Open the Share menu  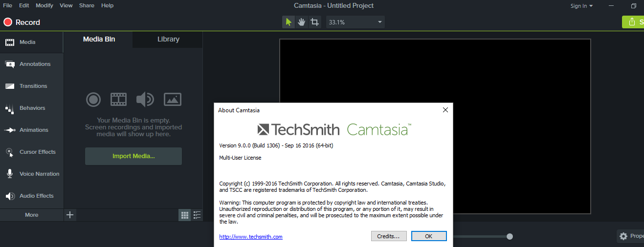(87, 5)
